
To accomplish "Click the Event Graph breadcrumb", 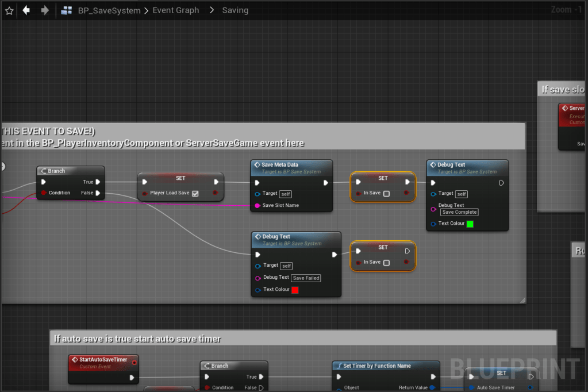I will [176, 10].
